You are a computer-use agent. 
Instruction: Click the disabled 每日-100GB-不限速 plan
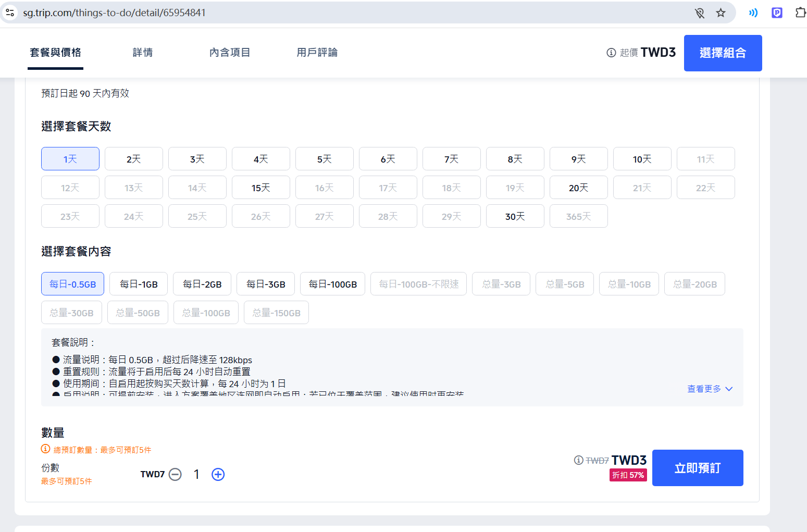(x=419, y=284)
